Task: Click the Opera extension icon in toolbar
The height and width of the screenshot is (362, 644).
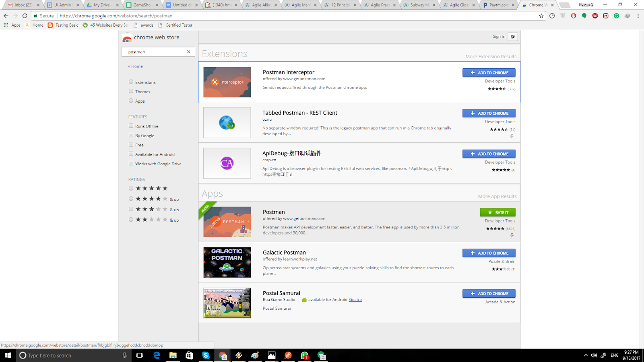Action: click(x=574, y=16)
